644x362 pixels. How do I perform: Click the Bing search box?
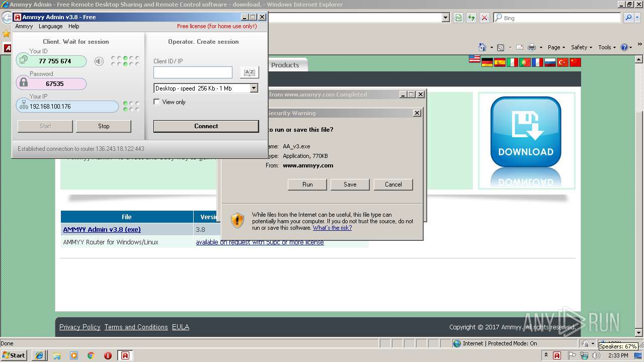(557, 18)
